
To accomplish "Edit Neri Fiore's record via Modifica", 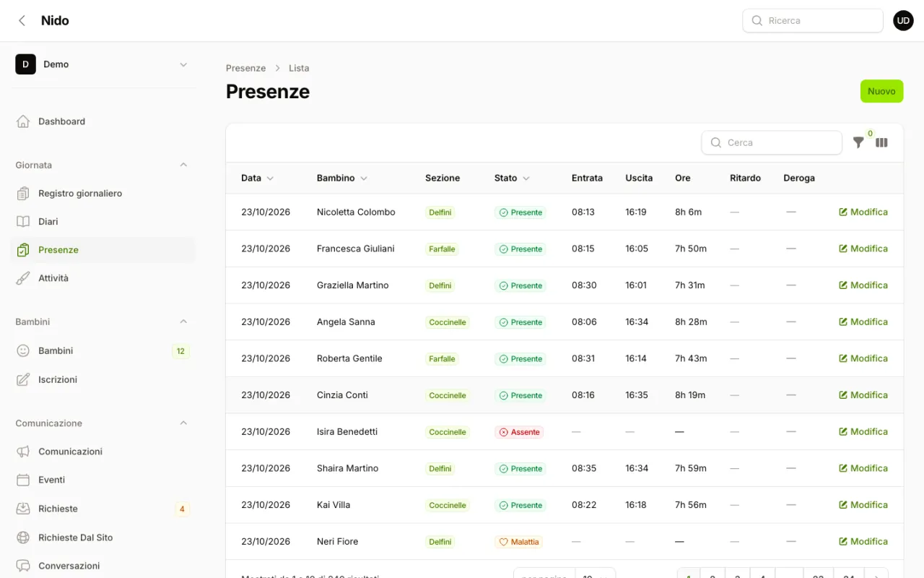I will (863, 541).
